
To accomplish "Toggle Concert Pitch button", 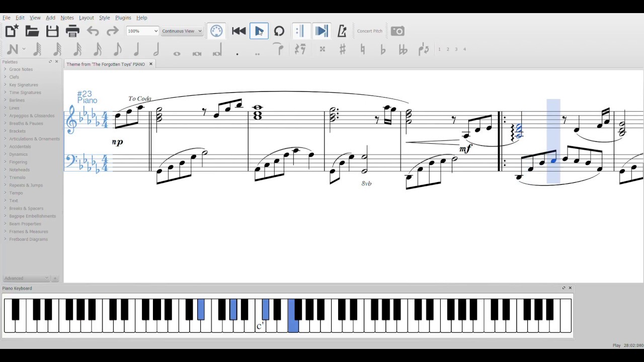I will (370, 31).
